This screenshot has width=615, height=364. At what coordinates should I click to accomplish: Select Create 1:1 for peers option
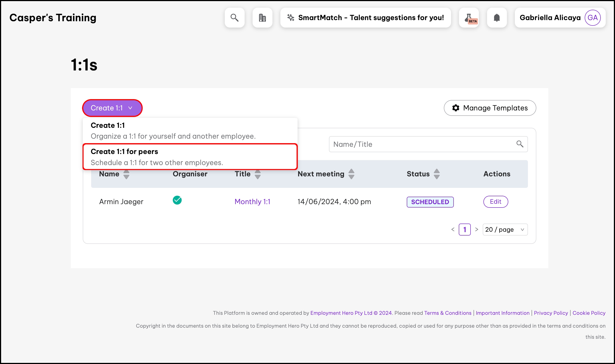(x=190, y=157)
